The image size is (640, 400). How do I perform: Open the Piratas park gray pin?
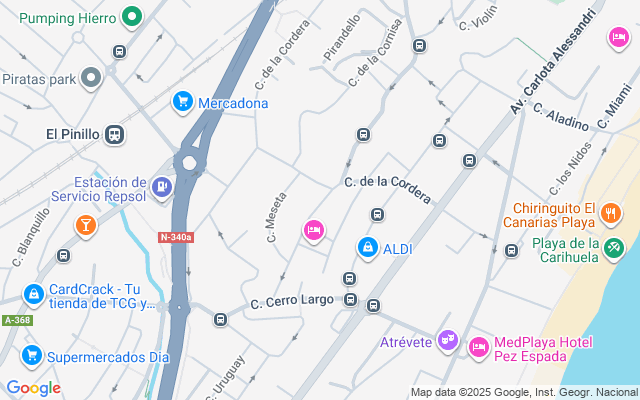click(x=91, y=78)
